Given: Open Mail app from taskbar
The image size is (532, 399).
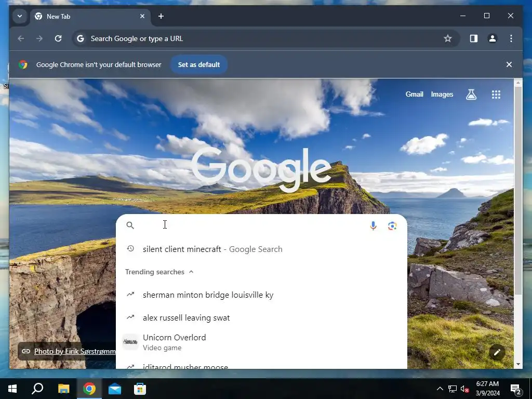Looking at the screenshot, I should tap(115, 389).
